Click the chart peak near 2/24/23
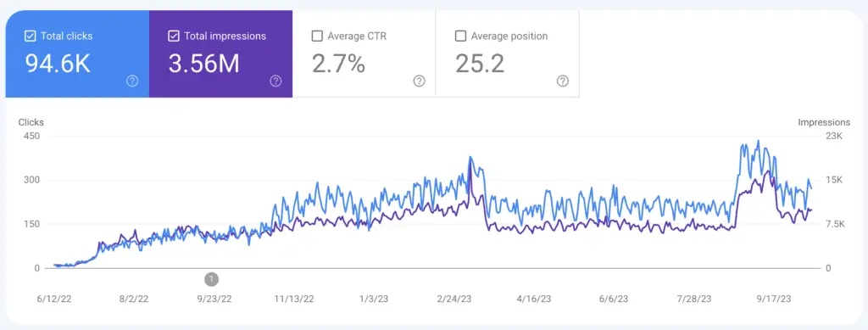The height and width of the screenshot is (330, 868). pos(470,157)
